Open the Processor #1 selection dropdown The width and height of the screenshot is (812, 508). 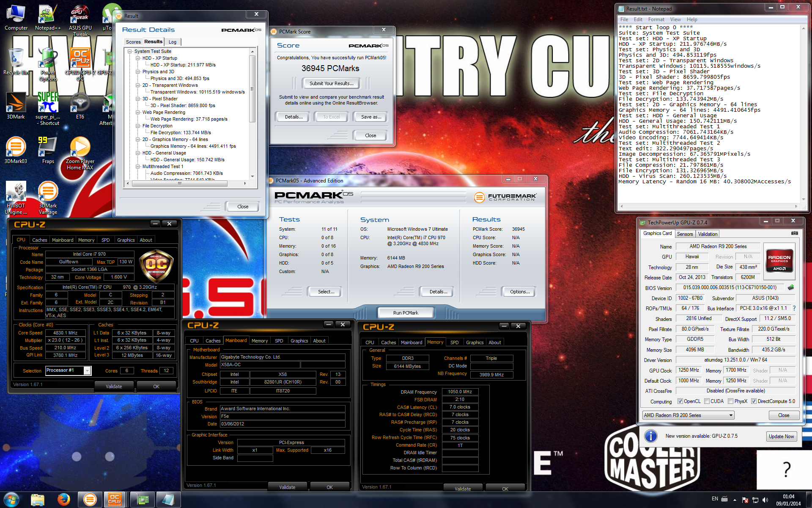coord(68,370)
